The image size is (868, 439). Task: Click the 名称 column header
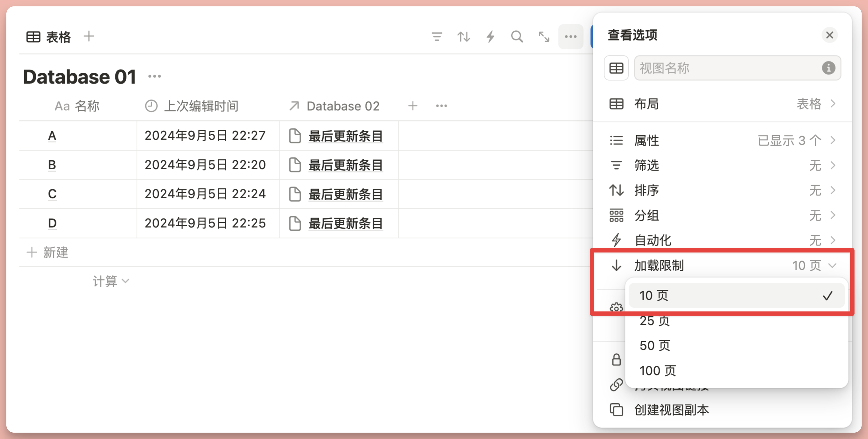(x=77, y=106)
